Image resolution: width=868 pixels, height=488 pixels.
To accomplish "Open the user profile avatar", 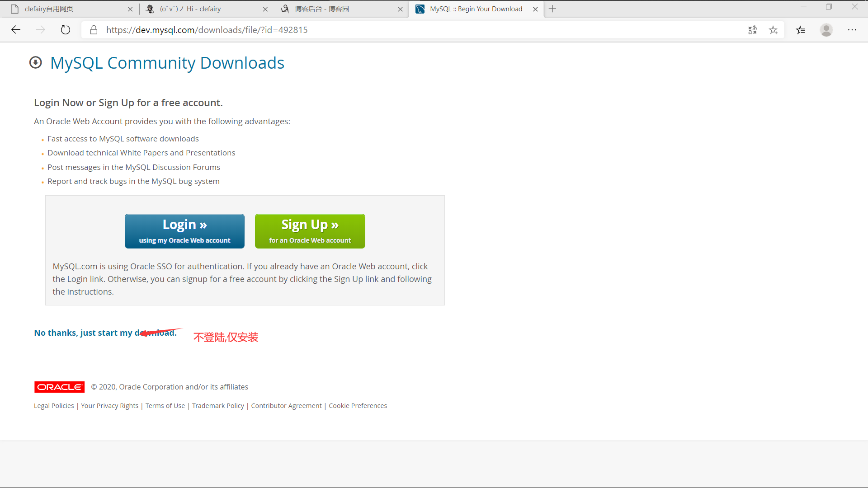I will [826, 30].
